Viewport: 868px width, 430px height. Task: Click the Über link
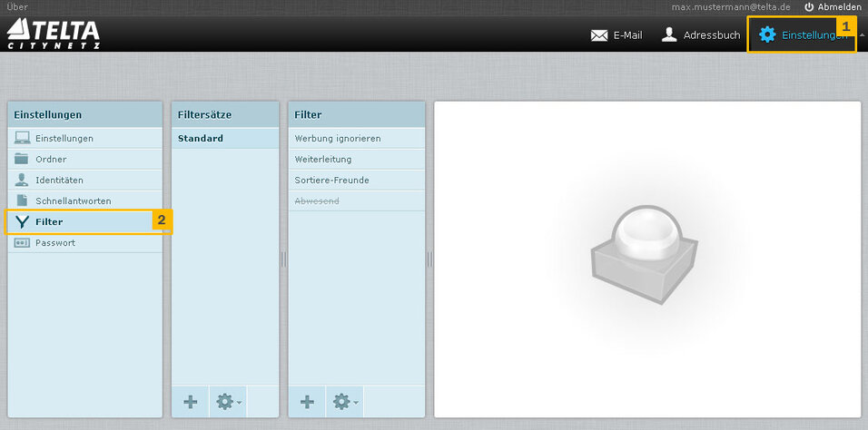16,7
